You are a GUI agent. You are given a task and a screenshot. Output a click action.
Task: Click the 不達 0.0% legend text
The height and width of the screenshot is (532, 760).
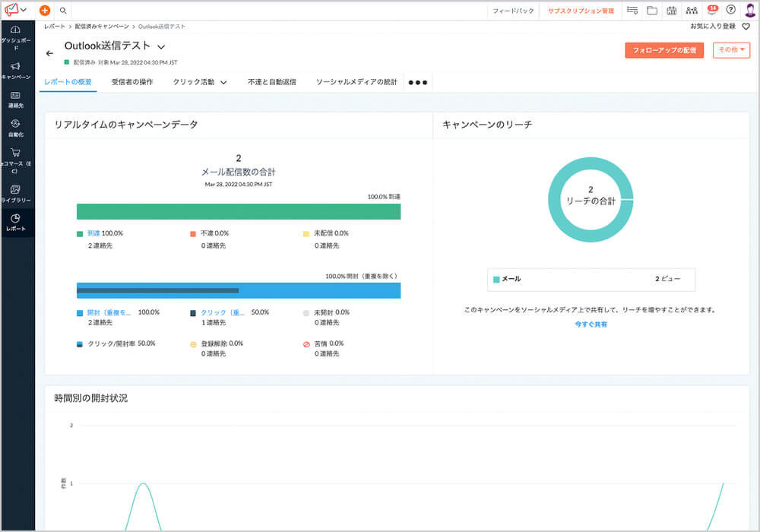click(215, 233)
